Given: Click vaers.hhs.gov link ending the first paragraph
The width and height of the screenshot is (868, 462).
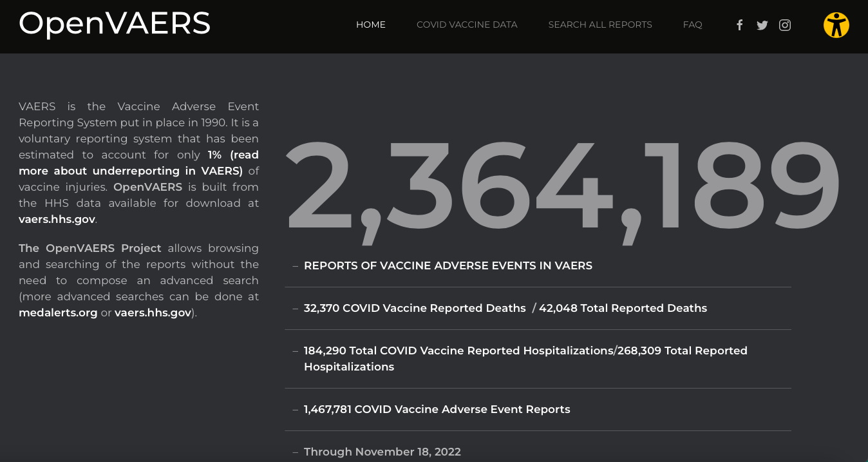Looking at the screenshot, I should pyautogui.click(x=57, y=219).
